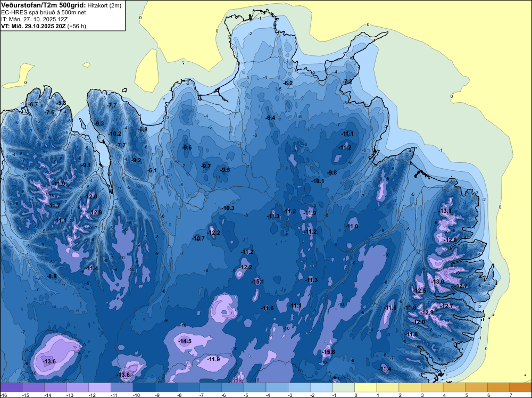
Task: Click the yellow legend swatch between 0 and 1
Action: click(365, 387)
